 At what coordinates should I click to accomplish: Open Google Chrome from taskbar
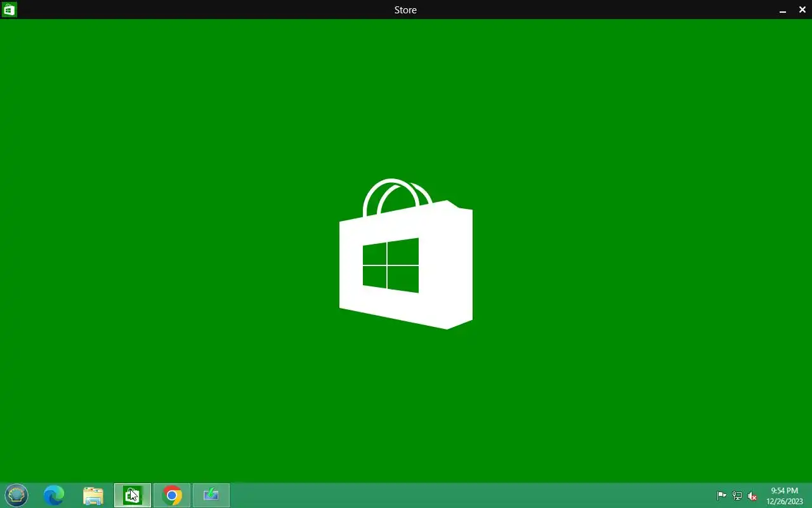(172, 495)
